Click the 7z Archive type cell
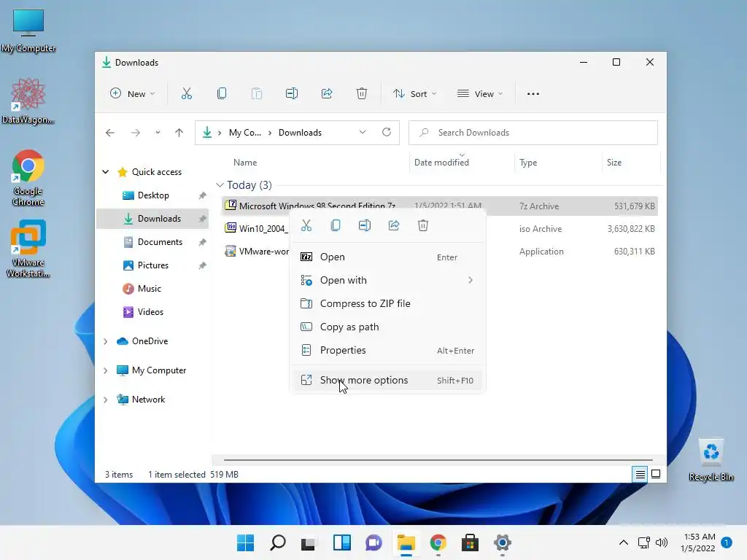Image resolution: width=747 pixels, height=560 pixels. (x=539, y=206)
